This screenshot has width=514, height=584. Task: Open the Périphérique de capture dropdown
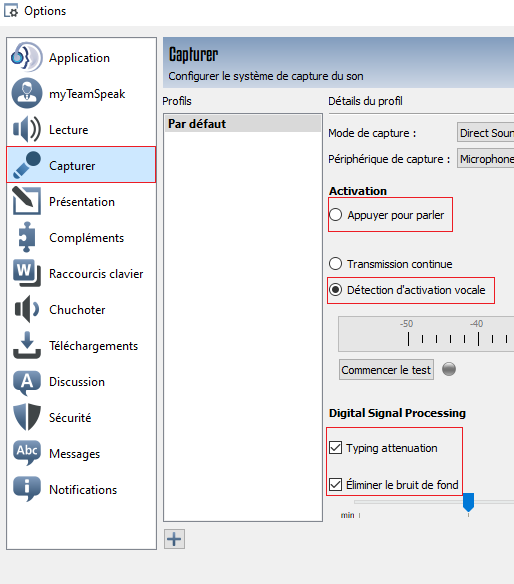[x=485, y=159]
